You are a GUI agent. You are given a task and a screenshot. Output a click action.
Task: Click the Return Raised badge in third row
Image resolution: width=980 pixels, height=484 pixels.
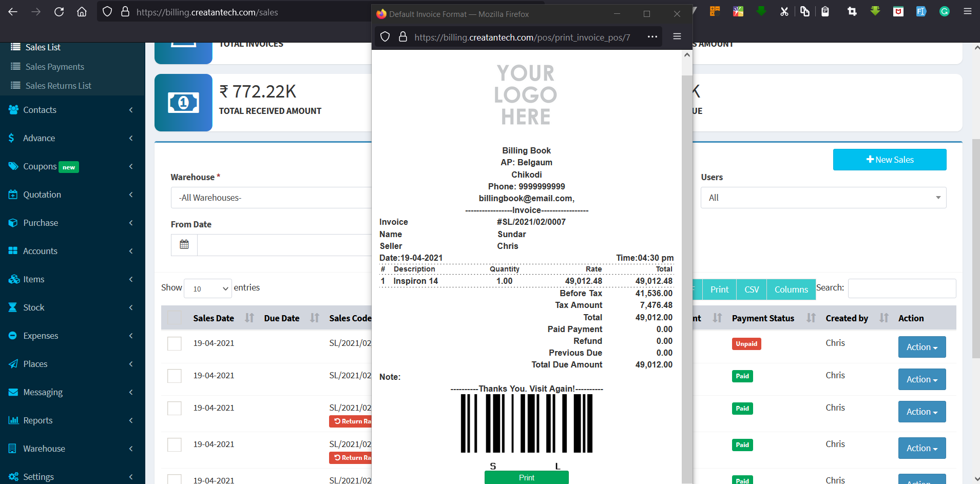pos(351,421)
